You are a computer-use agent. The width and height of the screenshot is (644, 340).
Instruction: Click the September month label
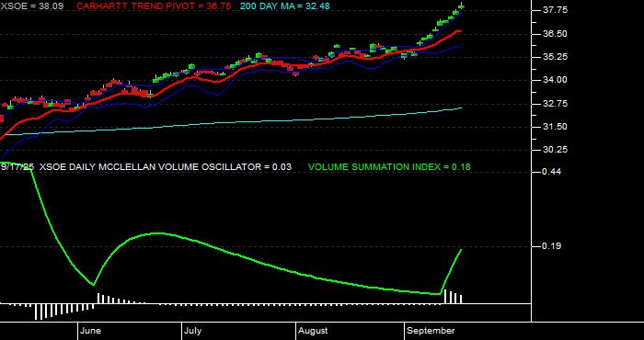431,331
